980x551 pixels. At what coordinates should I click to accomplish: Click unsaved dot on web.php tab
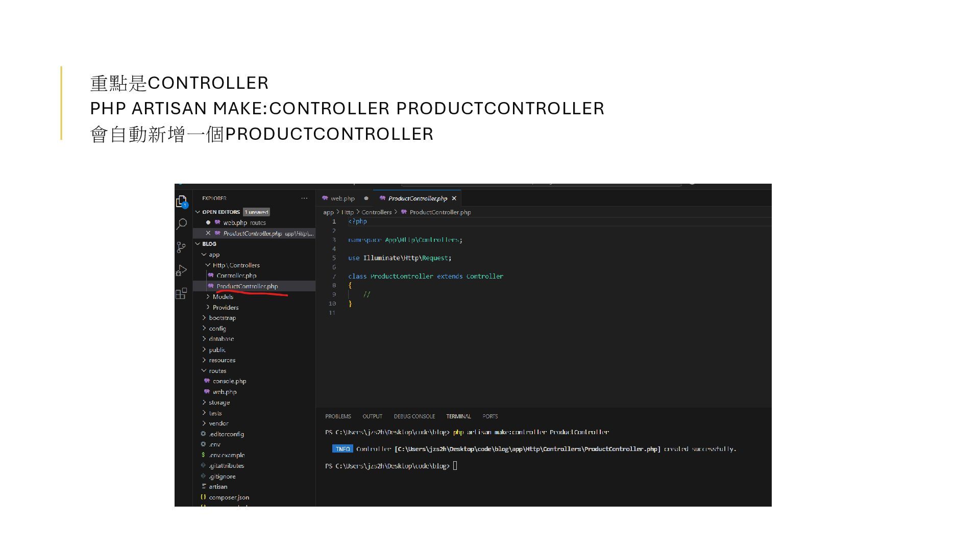point(366,198)
